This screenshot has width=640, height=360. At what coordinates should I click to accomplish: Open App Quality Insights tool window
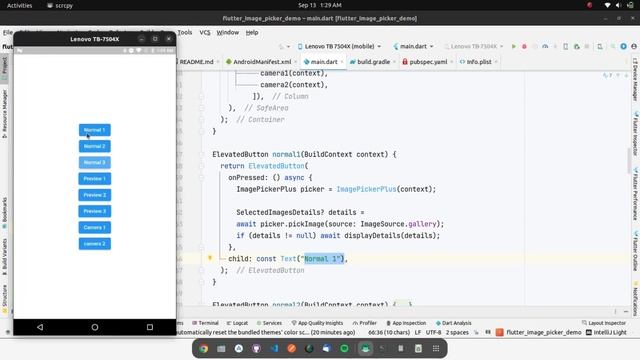point(317,323)
